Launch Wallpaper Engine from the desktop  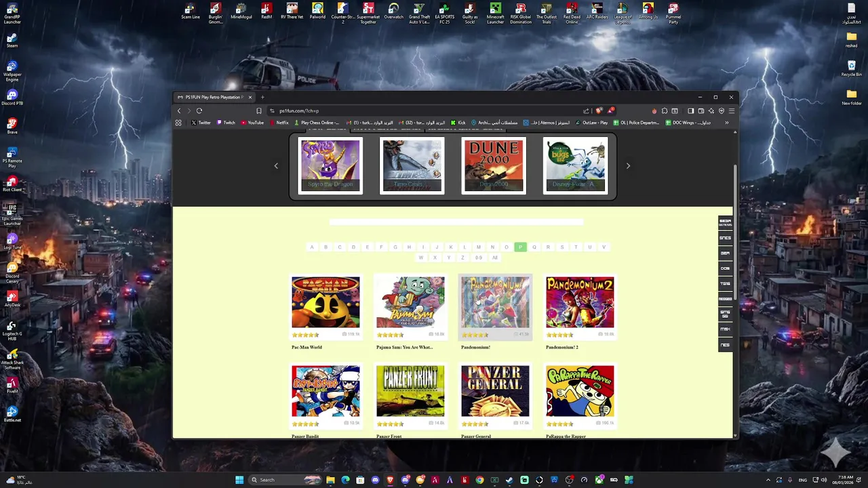click(12, 71)
